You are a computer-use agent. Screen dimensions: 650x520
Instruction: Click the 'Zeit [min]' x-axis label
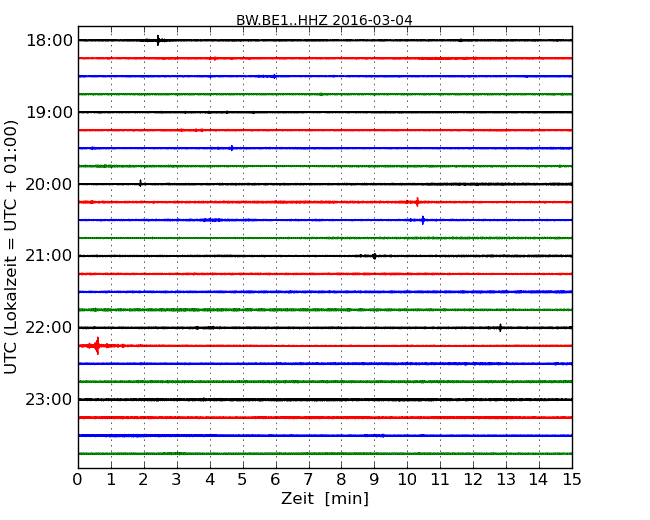pos(325,498)
